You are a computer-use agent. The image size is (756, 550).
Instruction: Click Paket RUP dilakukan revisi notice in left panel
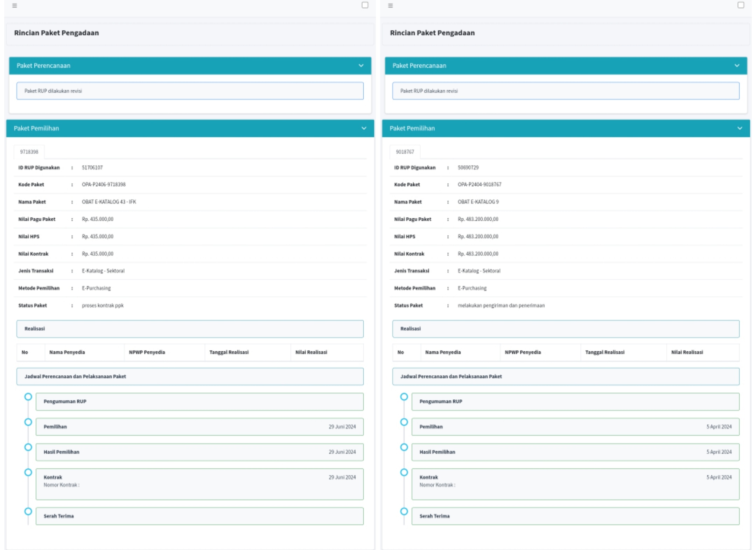190,91
